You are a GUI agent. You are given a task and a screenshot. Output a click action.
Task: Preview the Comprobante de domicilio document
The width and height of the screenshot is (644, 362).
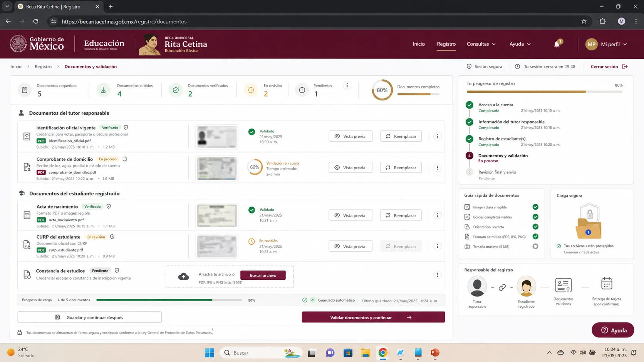point(351,168)
